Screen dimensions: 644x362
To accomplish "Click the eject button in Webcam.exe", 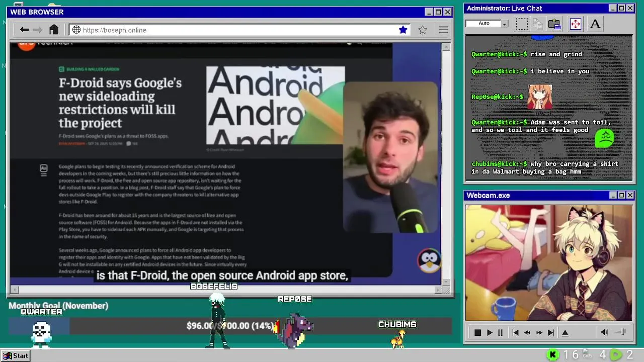I will (x=565, y=332).
